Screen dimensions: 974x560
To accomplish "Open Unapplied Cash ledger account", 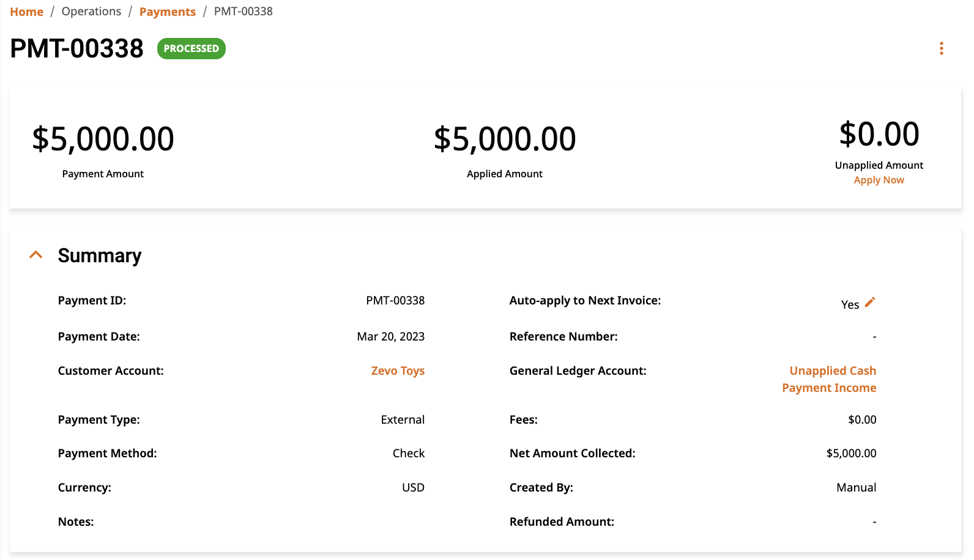I will pos(833,370).
